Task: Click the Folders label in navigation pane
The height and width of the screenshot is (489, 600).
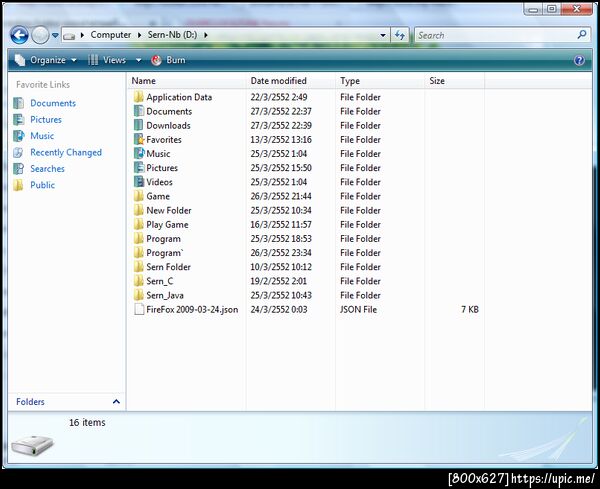Action: (x=30, y=402)
